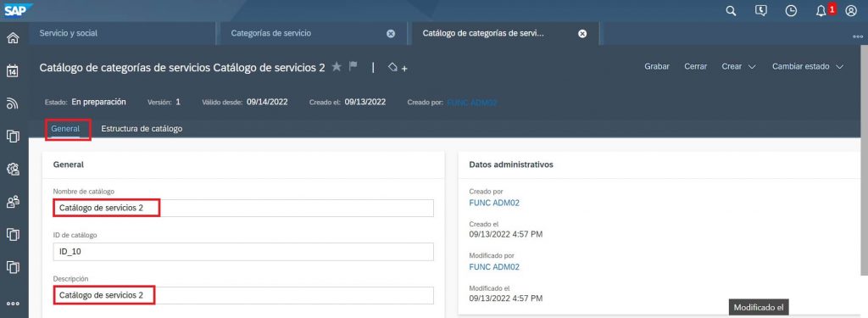This screenshot has height=318, width=868.
Task: Click the Grabar button
Action: [657, 66]
